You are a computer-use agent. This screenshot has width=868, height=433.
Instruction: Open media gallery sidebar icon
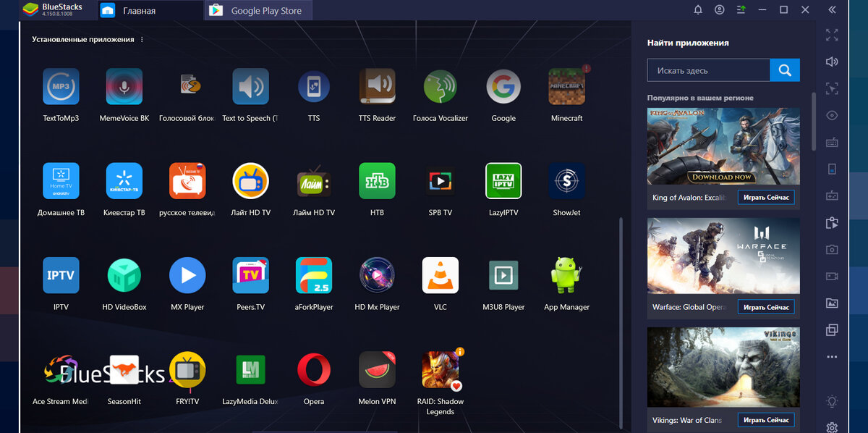click(x=832, y=303)
